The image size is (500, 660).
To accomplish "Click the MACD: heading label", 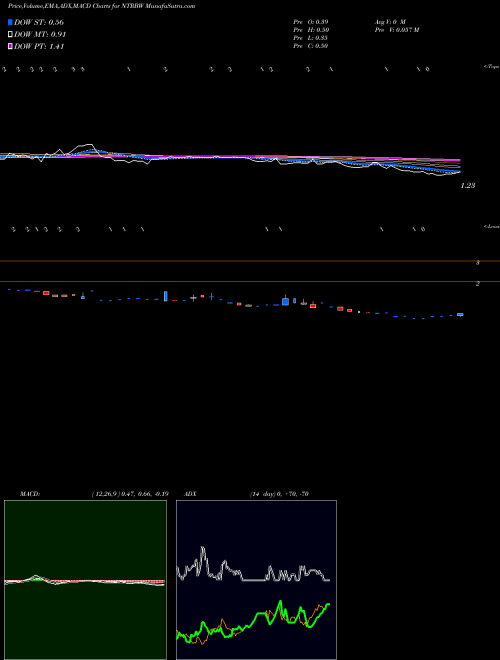I will pyautogui.click(x=30, y=494).
